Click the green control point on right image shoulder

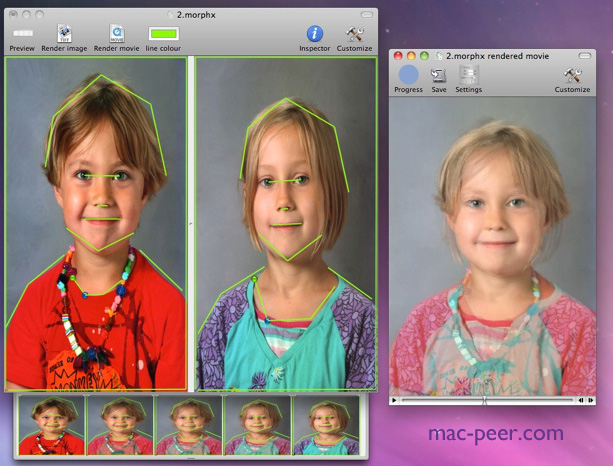coord(255,279)
